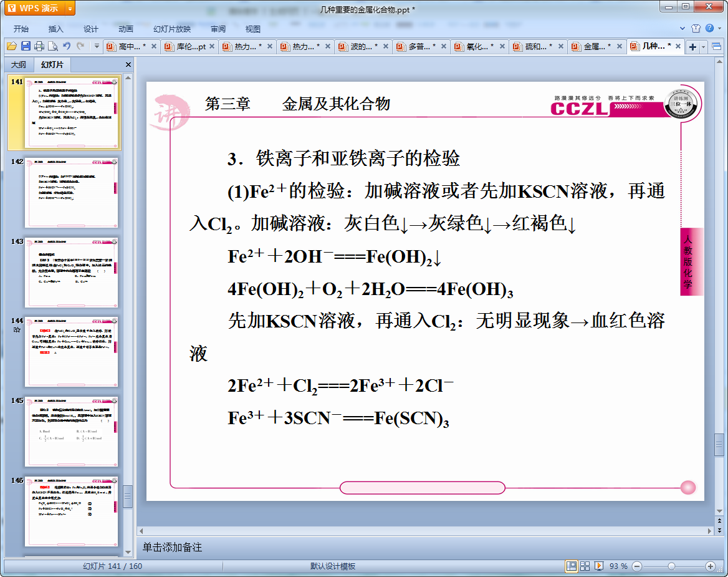The width and height of the screenshot is (728, 577).
Task: Click the thumbnail pane scroll up arrow
Action: coord(128,77)
